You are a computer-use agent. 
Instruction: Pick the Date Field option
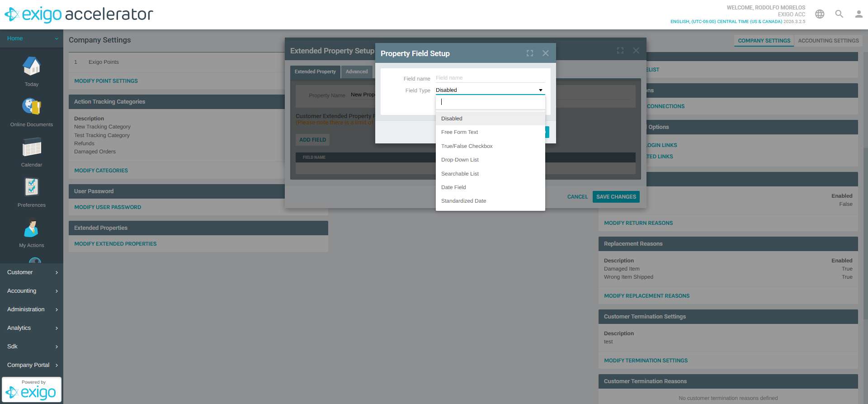pyautogui.click(x=453, y=187)
